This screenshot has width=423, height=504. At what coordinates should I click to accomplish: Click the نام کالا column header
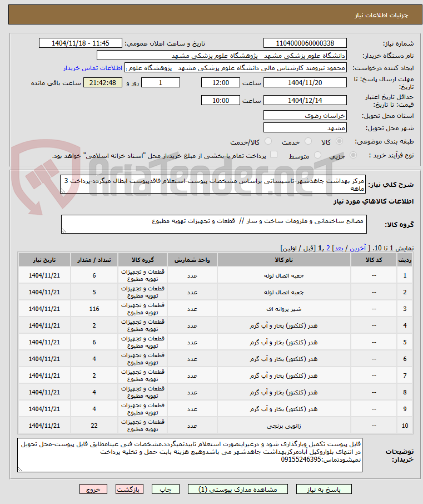click(x=283, y=260)
